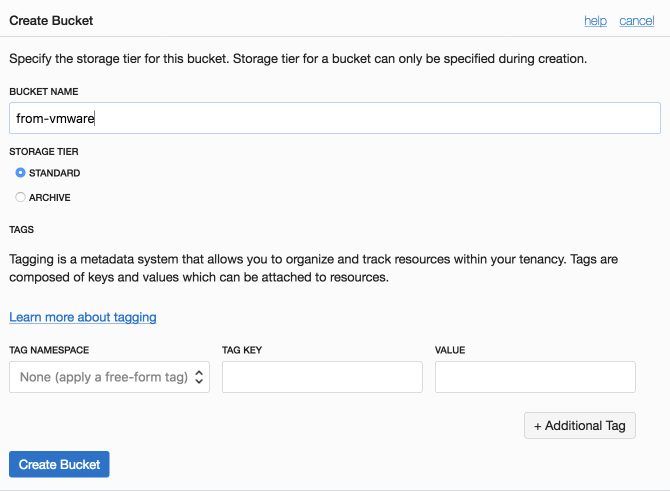Click the up-down chevron in Tag Namespace selector
The height and width of the screenshot is (491, 670).
pos(199,377)
